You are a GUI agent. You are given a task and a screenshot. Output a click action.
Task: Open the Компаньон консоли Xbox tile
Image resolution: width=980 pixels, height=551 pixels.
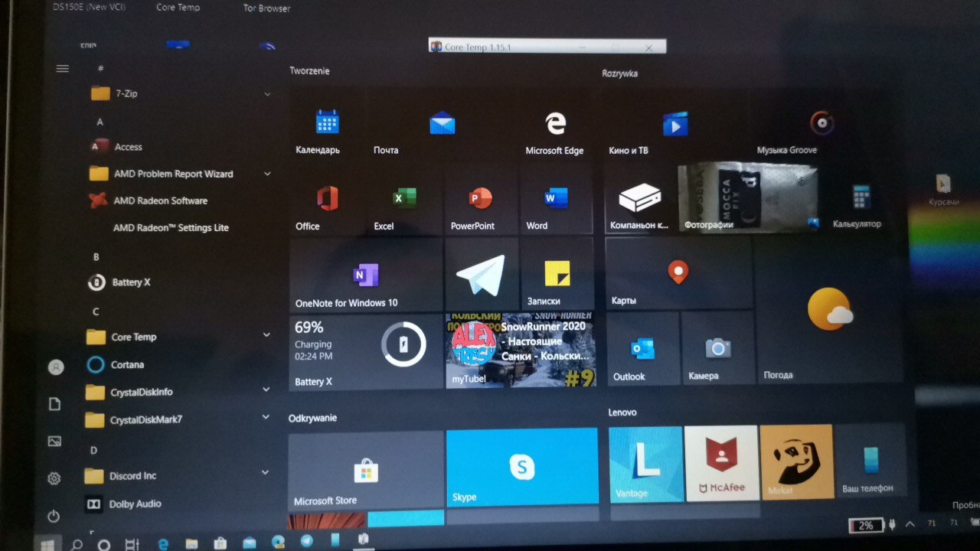coord(640,199)
